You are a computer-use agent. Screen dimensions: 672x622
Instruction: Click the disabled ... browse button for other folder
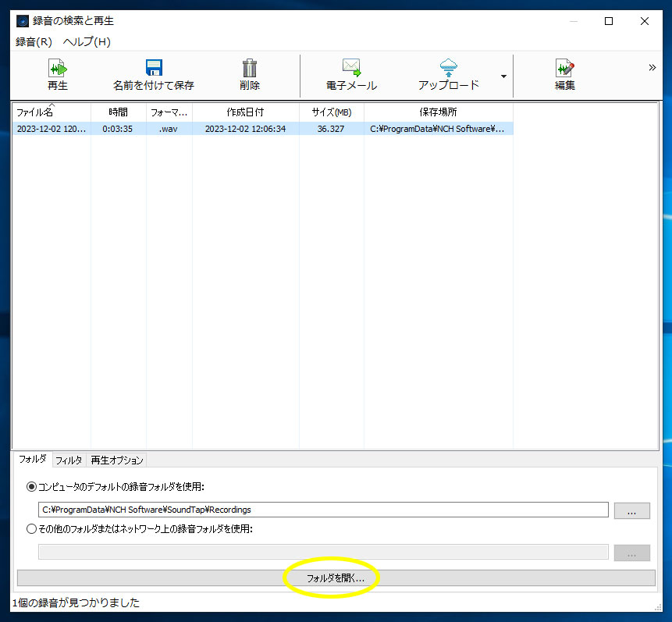(x=631, y=553)
